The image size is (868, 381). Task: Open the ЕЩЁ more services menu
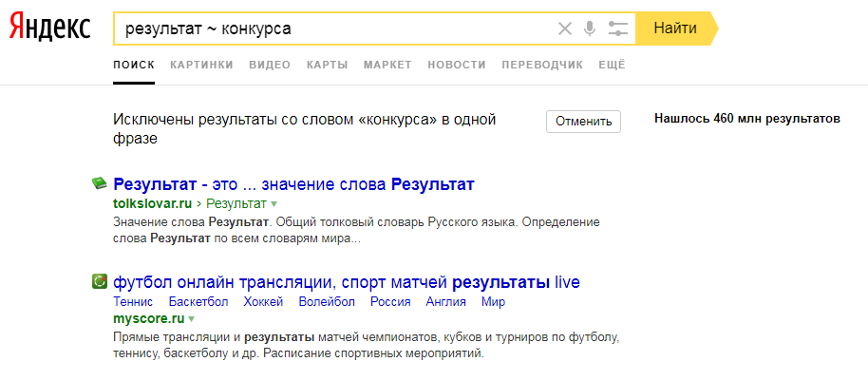(612, 65)
